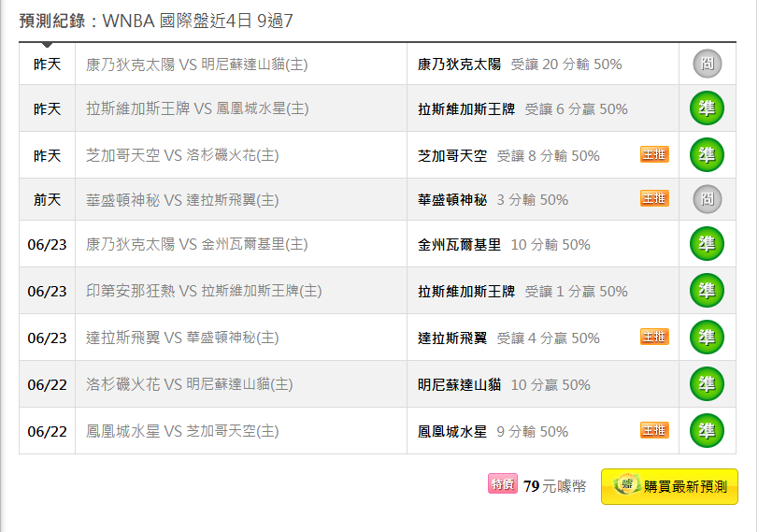
Task: Click the small triangle marker under the heading
Action: 47,45
